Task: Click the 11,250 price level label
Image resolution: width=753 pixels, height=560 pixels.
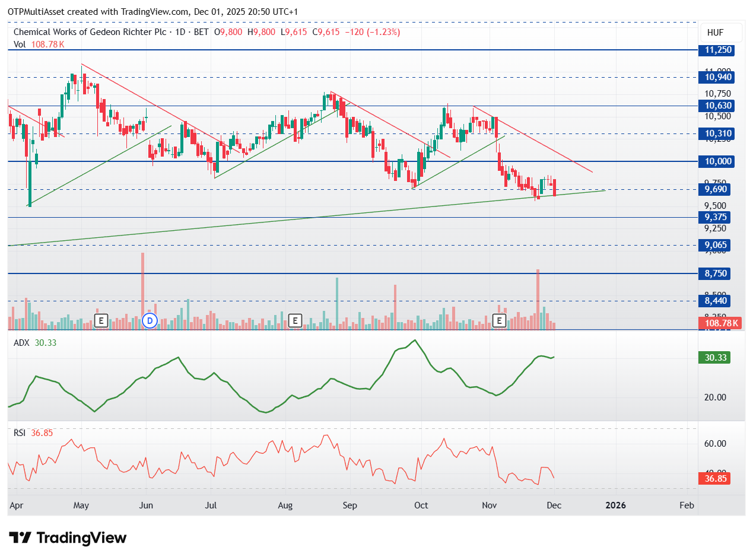Action: point(717,50)
